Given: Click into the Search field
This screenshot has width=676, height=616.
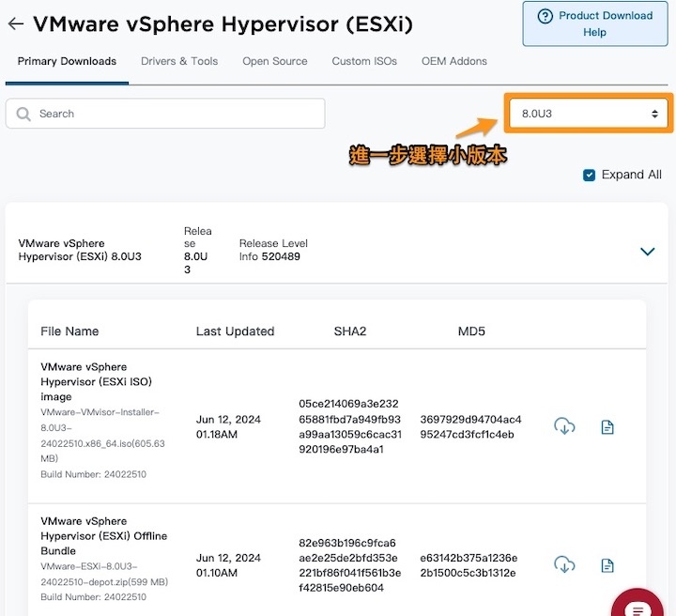Looking at the screenshot, I should pos(165,114).
